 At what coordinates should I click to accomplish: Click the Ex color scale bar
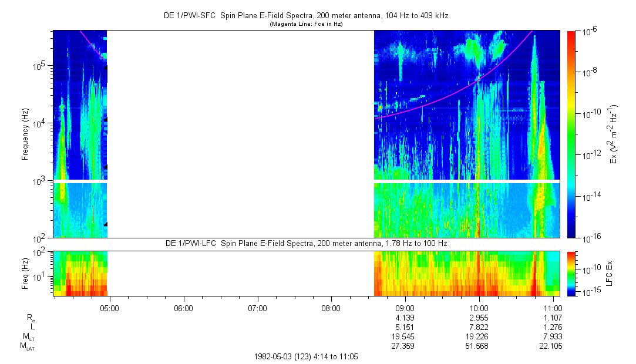coord(571,134)
